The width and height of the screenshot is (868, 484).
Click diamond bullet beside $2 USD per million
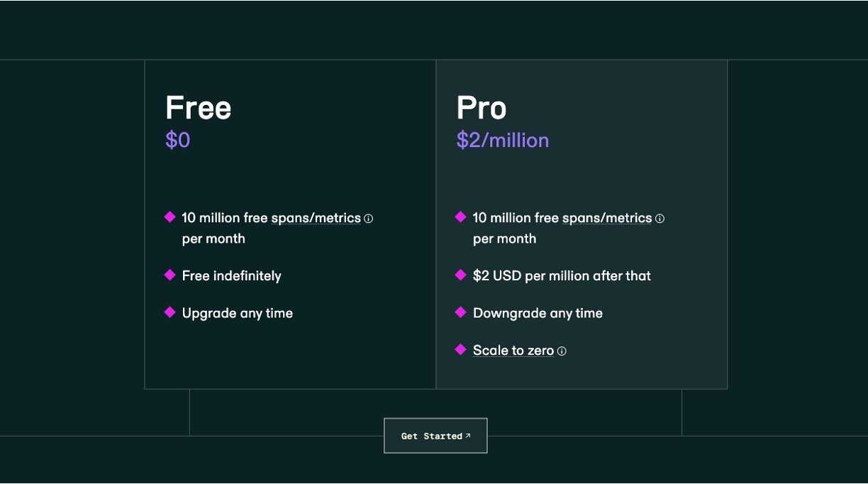tap(461, 275)
